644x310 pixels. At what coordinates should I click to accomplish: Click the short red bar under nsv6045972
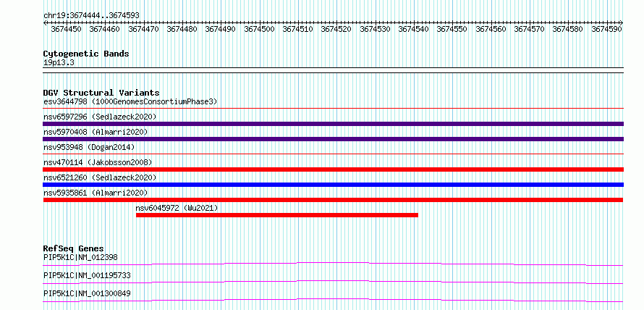tap(277, 215)
